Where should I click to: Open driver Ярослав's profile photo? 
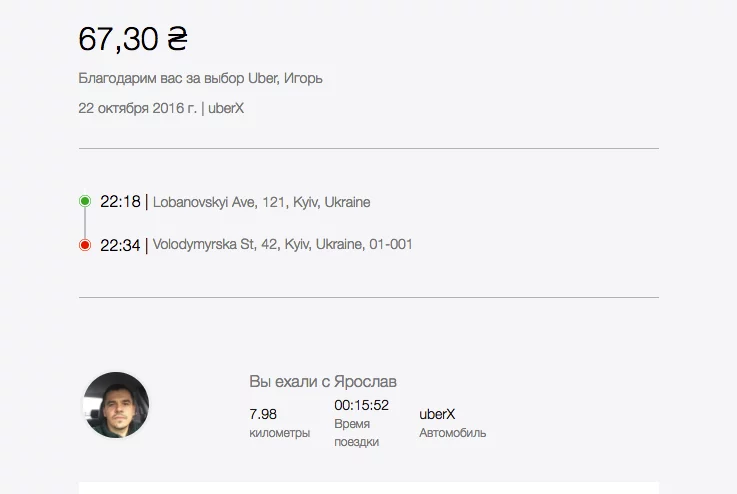pos(116,405)
